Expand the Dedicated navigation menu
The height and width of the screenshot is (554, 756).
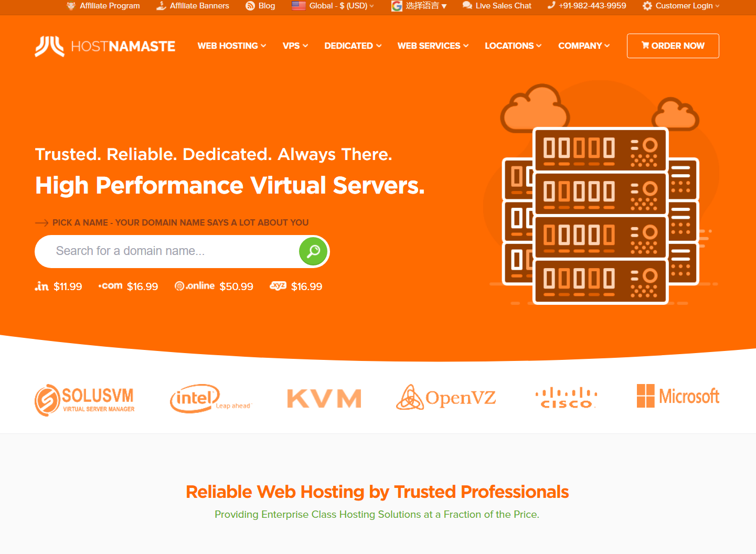point(353,46)
